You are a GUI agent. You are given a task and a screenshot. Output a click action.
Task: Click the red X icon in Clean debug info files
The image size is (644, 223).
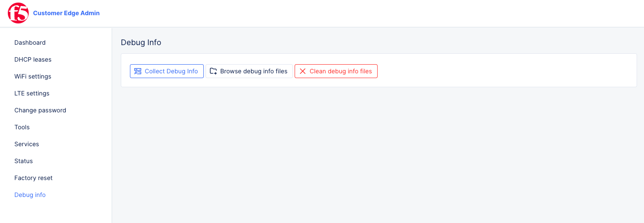click(x=303, y=71)
